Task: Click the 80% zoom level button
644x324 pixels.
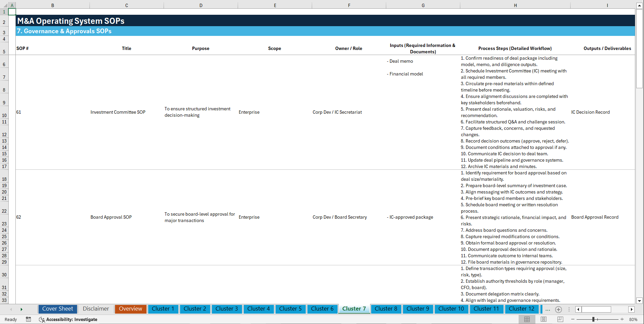Action: click(x=633, y=319)
